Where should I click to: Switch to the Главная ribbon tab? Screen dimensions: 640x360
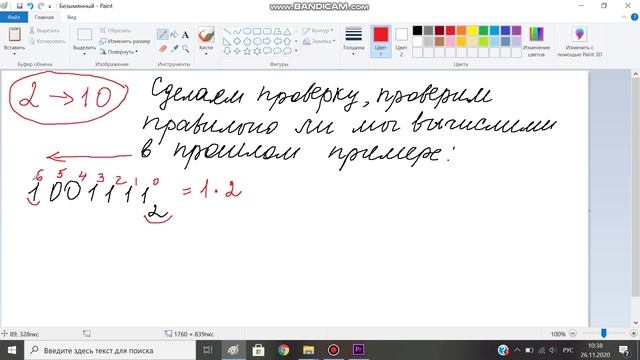44,17
